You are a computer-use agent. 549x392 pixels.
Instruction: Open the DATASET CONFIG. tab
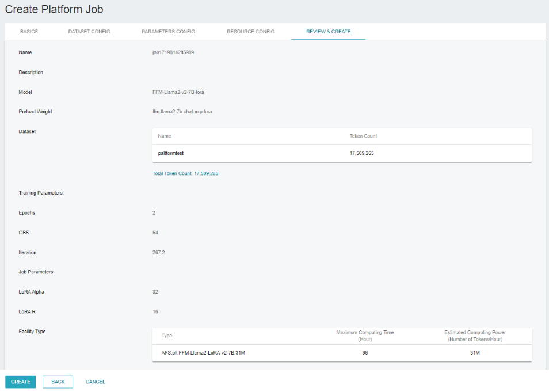point(90,32)
